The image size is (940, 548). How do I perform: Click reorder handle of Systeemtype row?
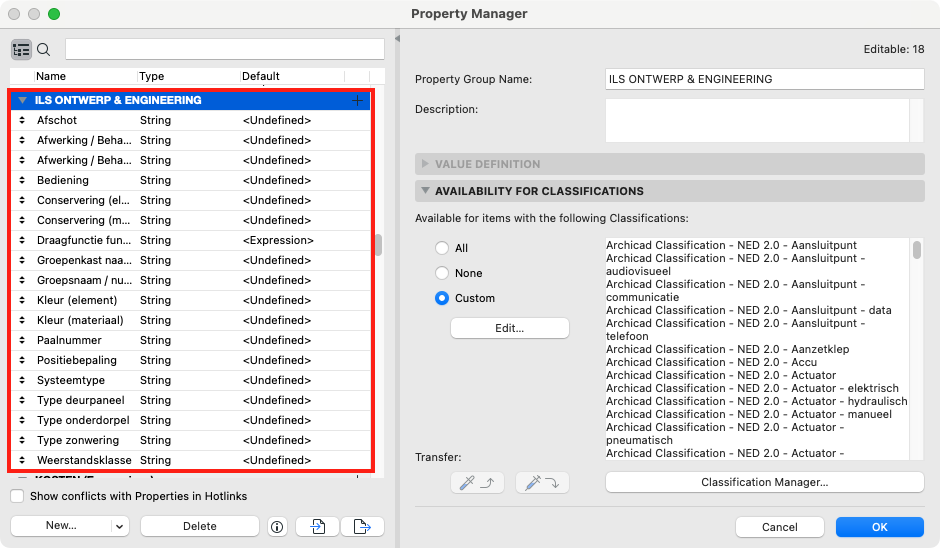click(x=22, y=380)
